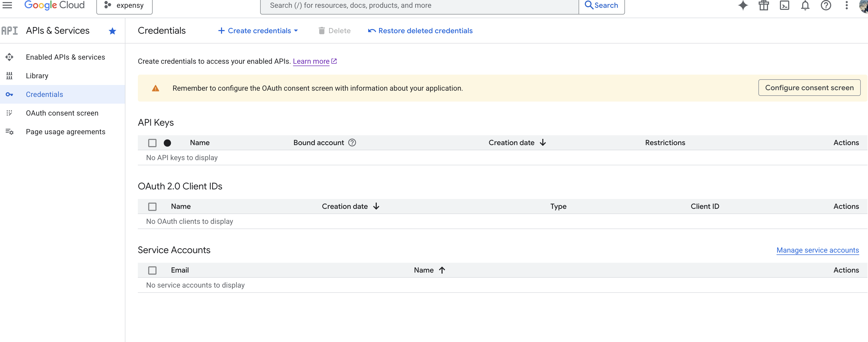
Task: Open the Manage service accounts link
Action: click(x=818, y=250)
